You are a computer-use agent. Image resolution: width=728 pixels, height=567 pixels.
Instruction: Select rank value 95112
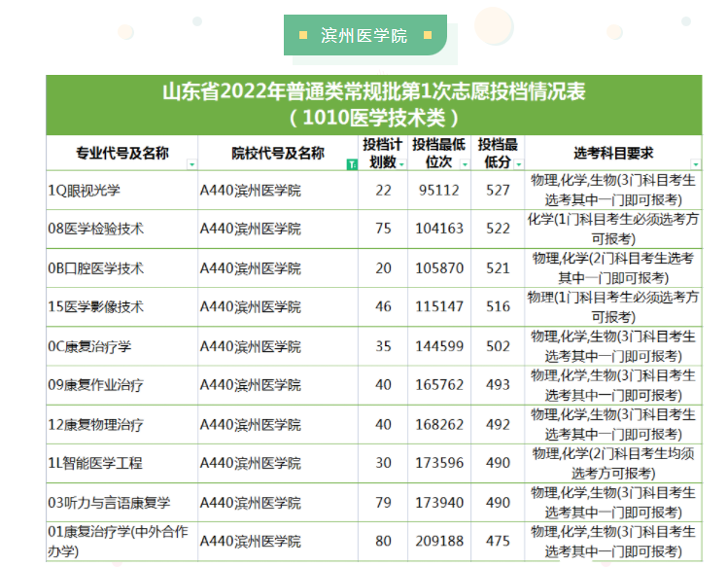[439, 190]
